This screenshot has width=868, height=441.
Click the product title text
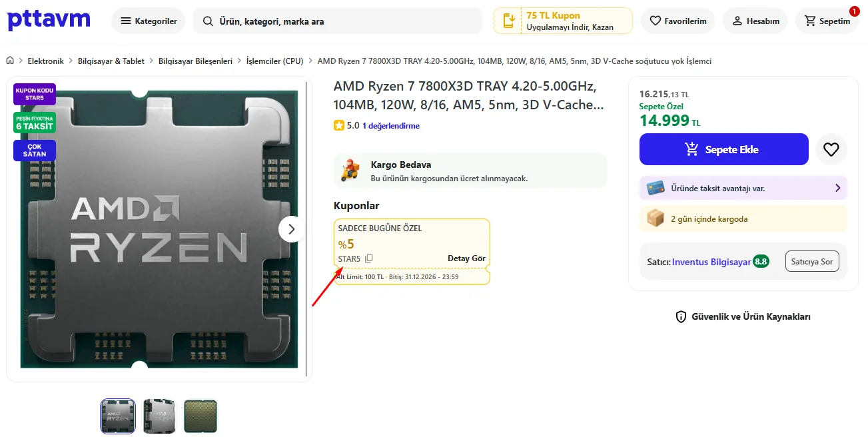(470, 95)
